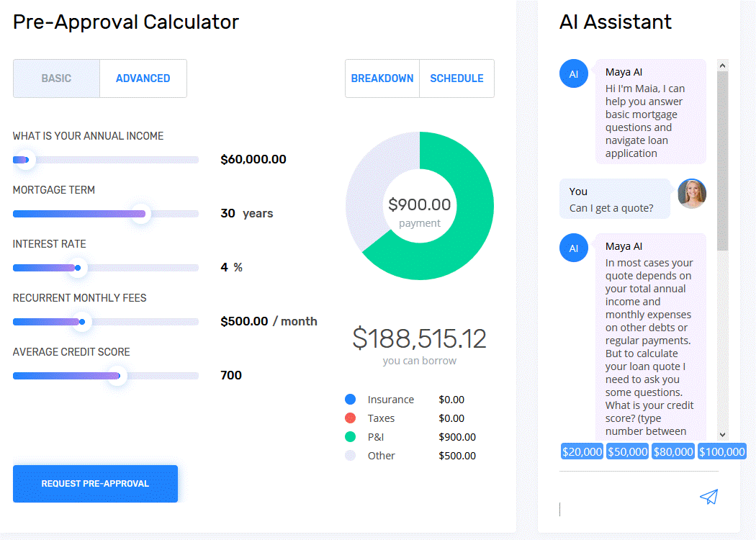Click the Other $500.00 legend amount
The width and height of the screenshot is (756, 540).
[x=457, y=456]
